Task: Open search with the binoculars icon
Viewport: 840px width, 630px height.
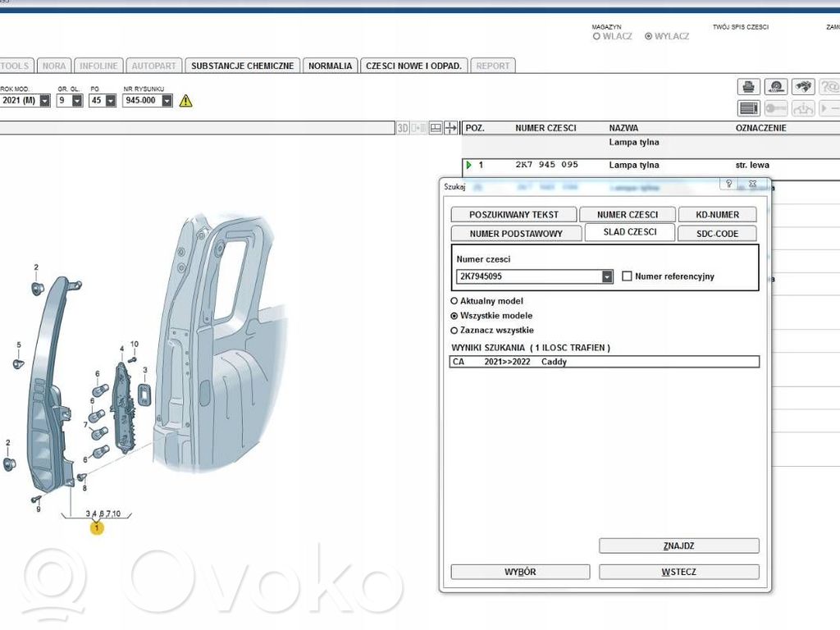Action: (803, 87)
